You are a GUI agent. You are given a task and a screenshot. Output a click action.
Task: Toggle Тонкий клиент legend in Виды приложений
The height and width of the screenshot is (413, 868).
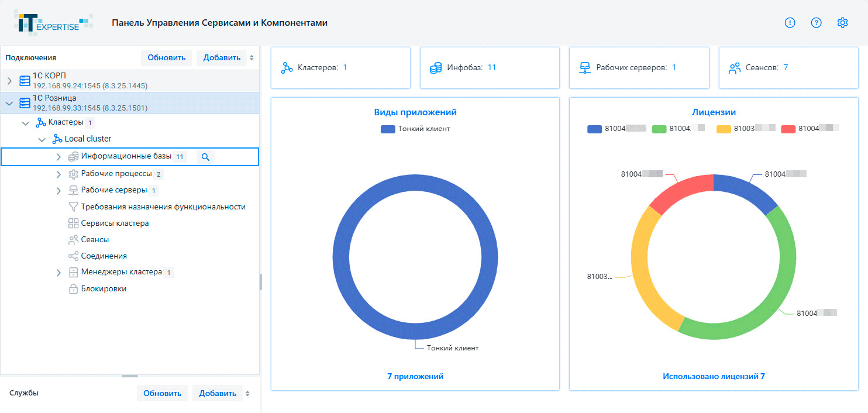click(415, 129)
